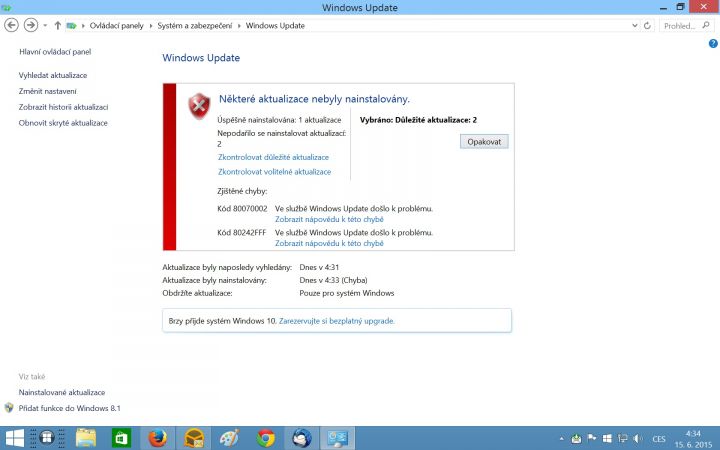Viewport: 720px width, 450px height.
Task: Open Thunderbird from taskbar
Action: coord(302,438)
